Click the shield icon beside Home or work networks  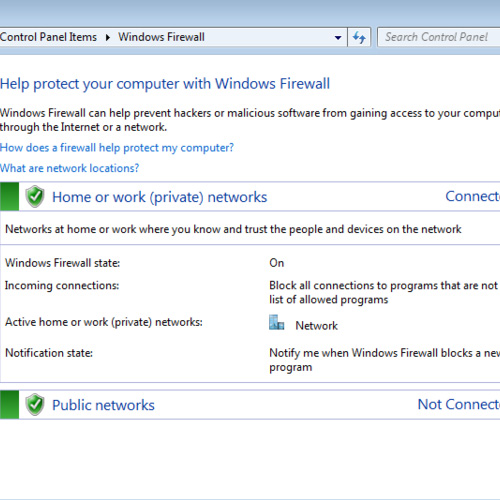click(35, 197)
